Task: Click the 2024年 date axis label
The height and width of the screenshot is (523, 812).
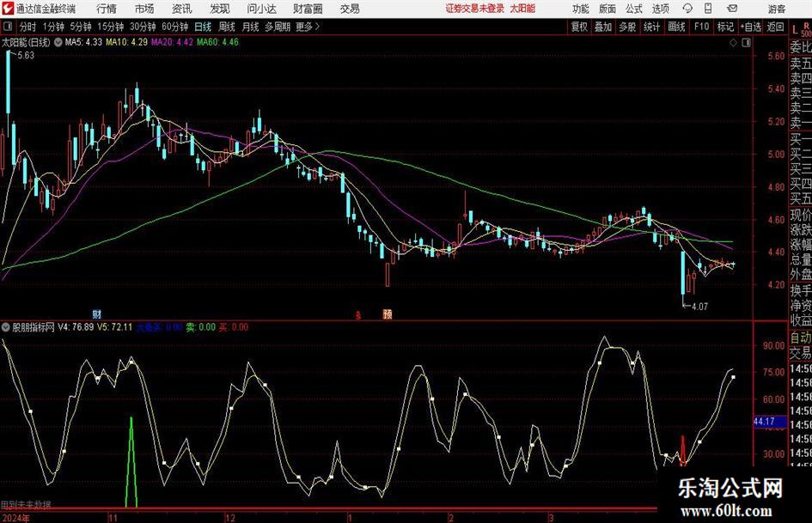Action: 15,518
